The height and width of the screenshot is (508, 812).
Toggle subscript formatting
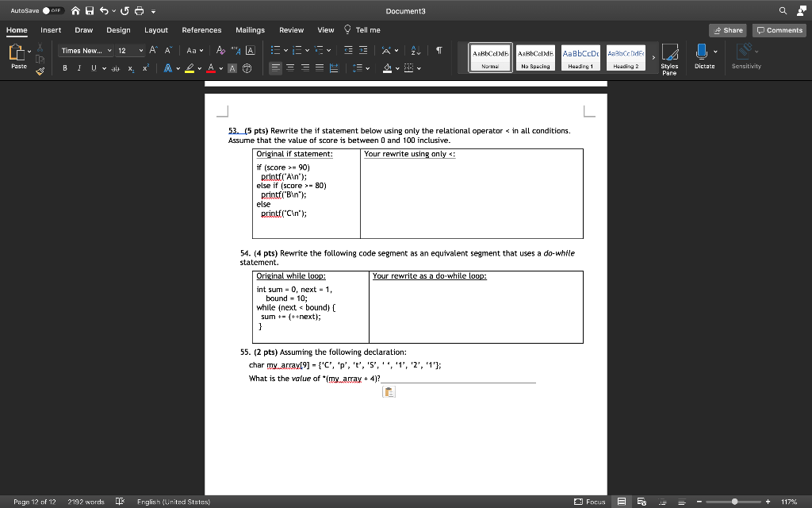click(131, 68)
